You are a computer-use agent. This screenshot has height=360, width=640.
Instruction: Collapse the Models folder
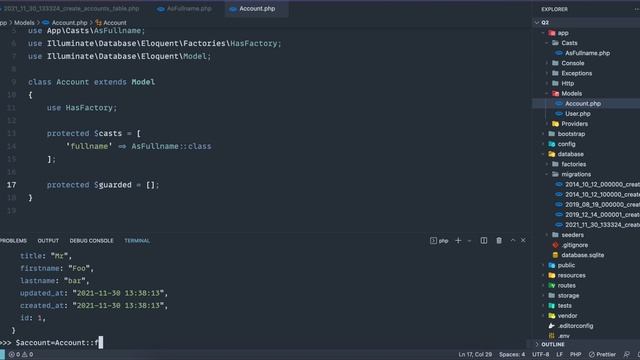[571, 93]
